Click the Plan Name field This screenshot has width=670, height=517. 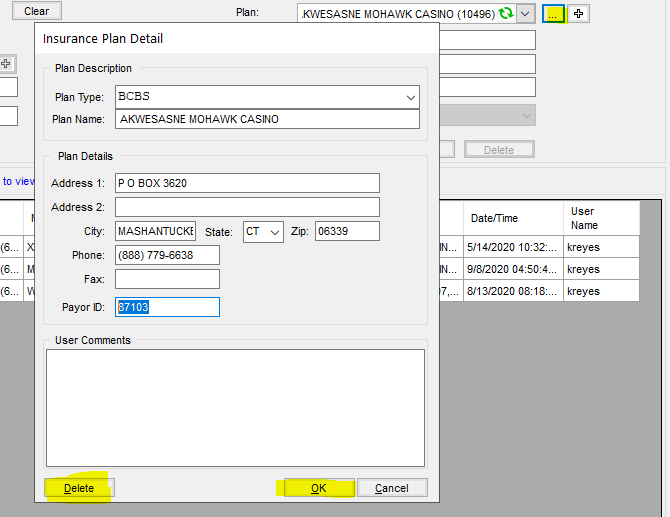267,119
